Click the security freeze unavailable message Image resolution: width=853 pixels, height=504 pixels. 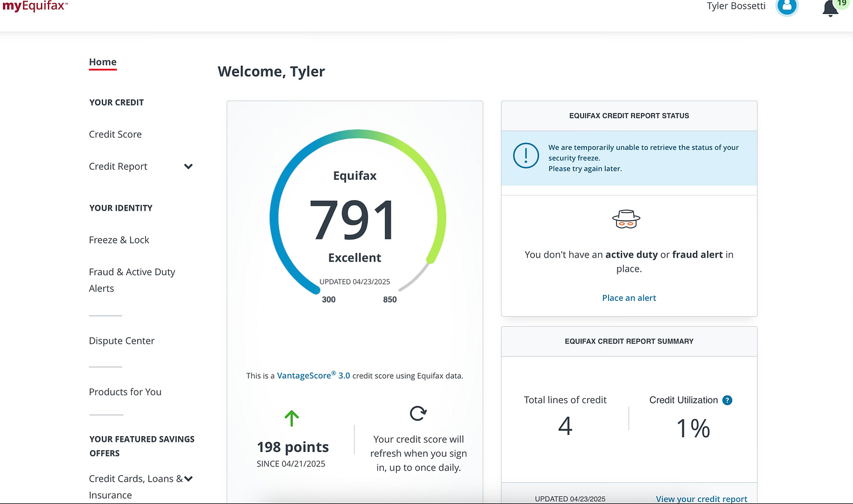click(x=643, y=158)
